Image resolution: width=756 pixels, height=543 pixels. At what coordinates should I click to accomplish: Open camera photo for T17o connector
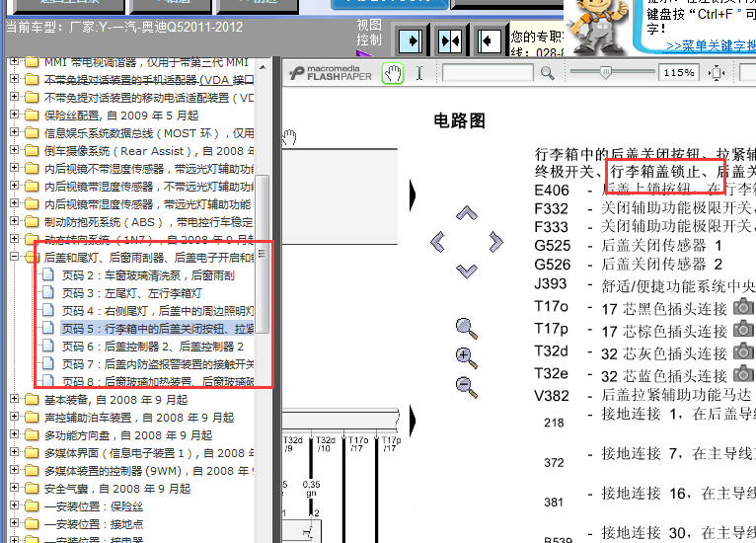tap(743, 307)
